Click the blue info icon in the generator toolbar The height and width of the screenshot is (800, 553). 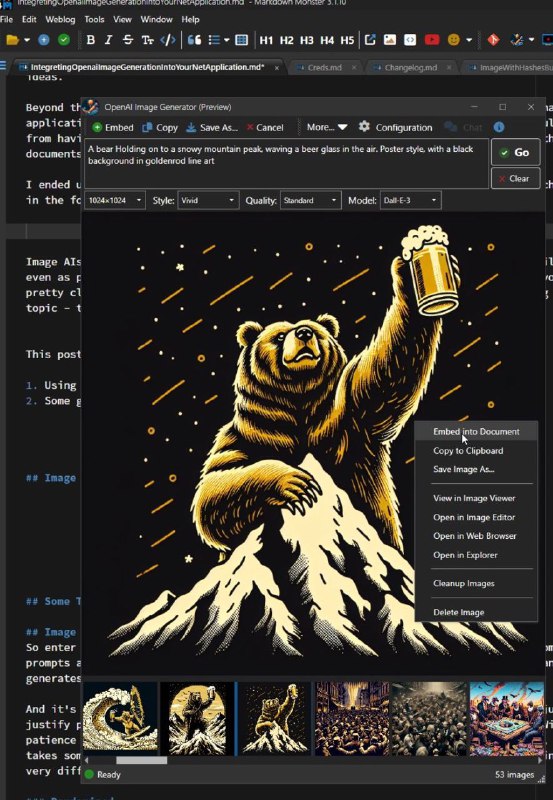coord(498,127)
